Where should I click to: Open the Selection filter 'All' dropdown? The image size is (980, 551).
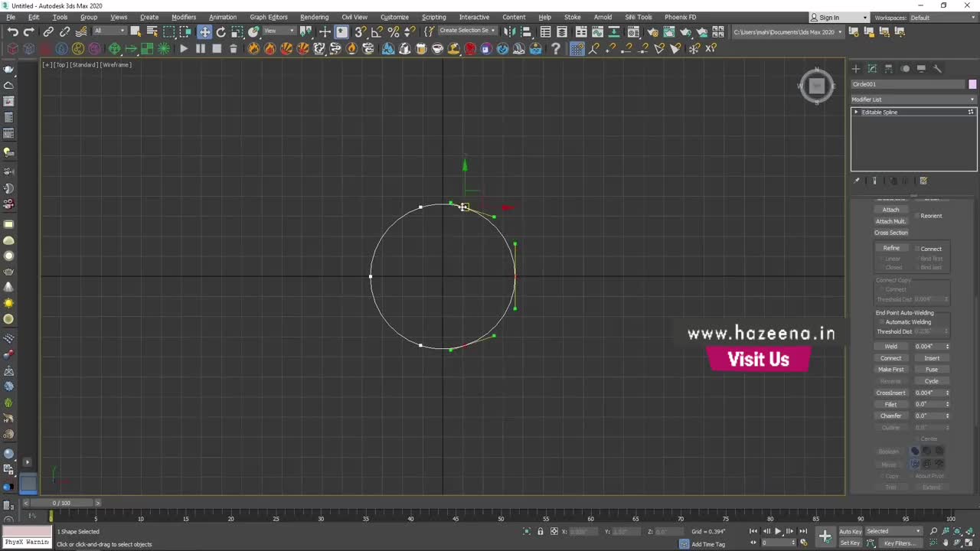tap(109, 31)
